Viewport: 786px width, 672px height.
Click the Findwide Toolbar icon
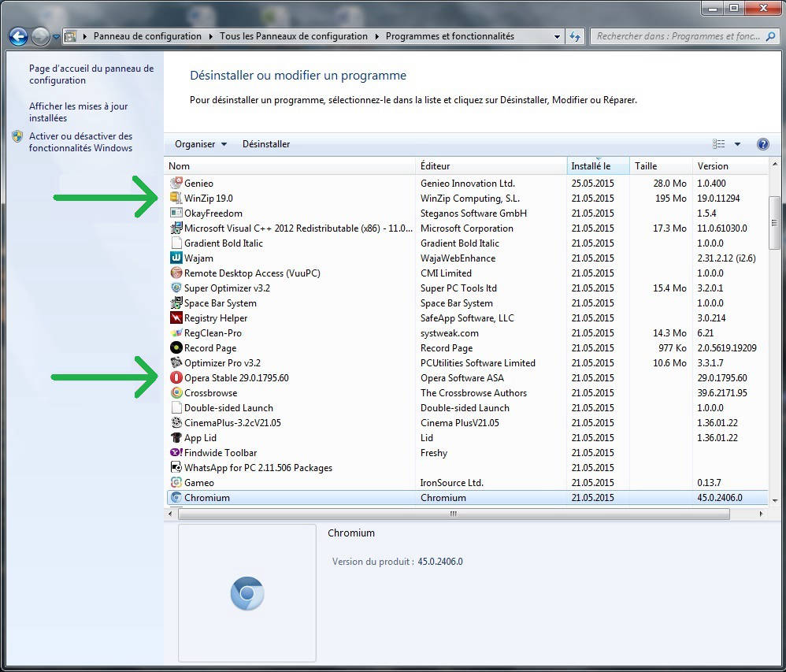pos(176,453)
